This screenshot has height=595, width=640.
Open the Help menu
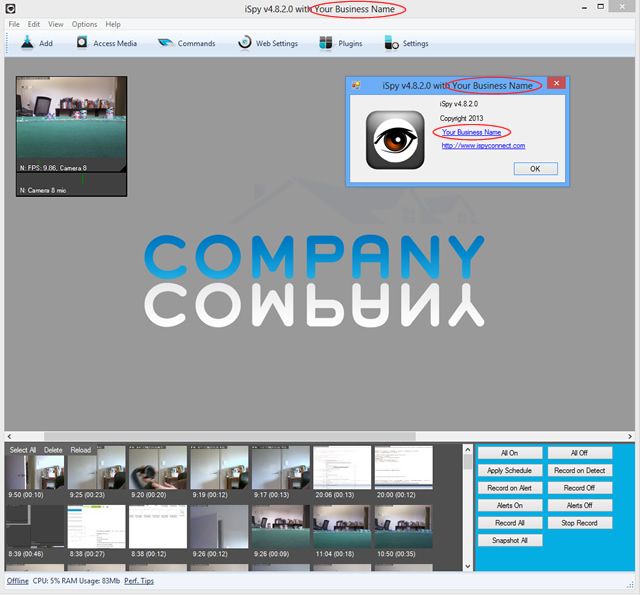point(113,24)
